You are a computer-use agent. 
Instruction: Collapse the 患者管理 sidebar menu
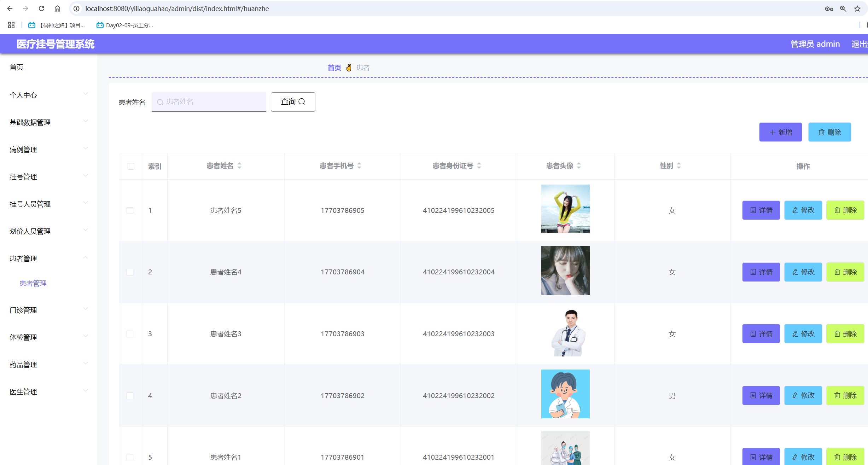(x=48, y=258)
